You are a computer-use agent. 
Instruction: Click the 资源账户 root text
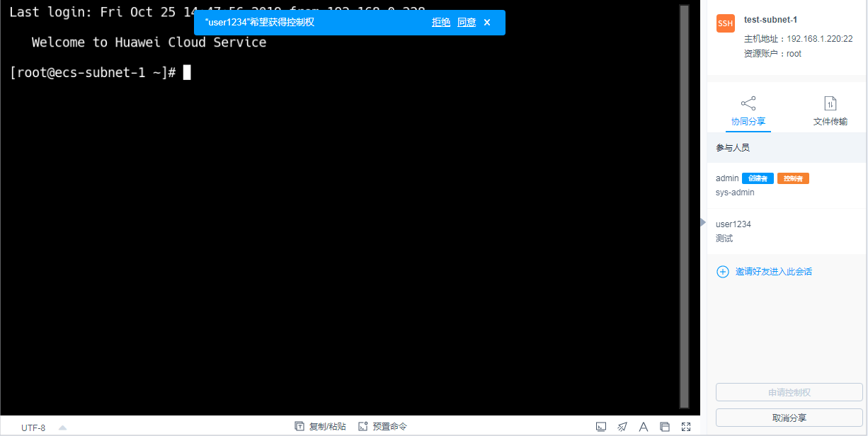pos(773,54)
